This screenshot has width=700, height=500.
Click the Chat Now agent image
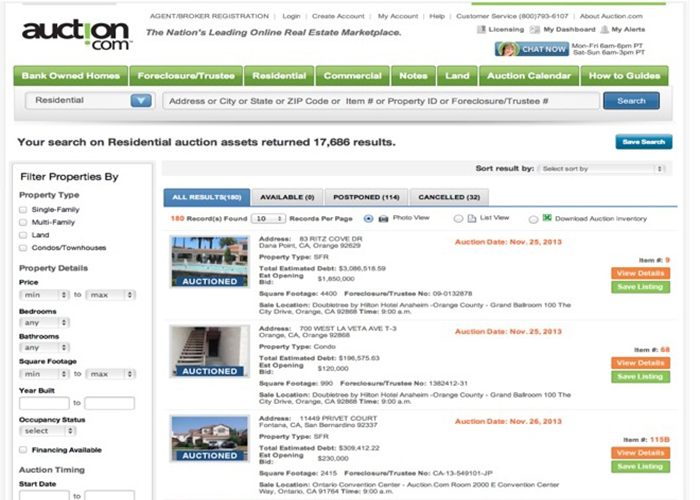pos(506,49)
